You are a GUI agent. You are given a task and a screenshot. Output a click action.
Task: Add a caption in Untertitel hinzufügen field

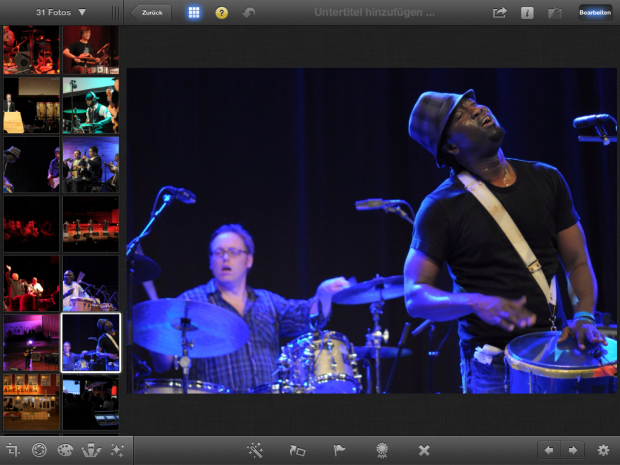tap(374, 12)
